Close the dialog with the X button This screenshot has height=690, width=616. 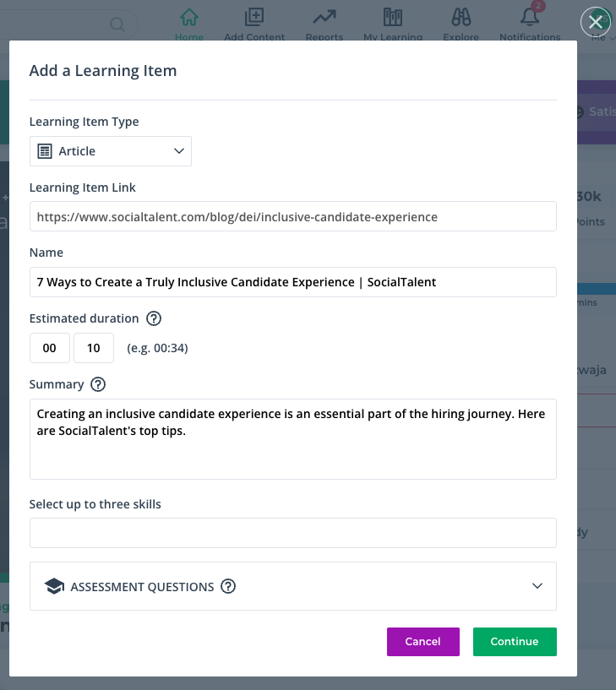pyautogui.click(x=596, y=22)
